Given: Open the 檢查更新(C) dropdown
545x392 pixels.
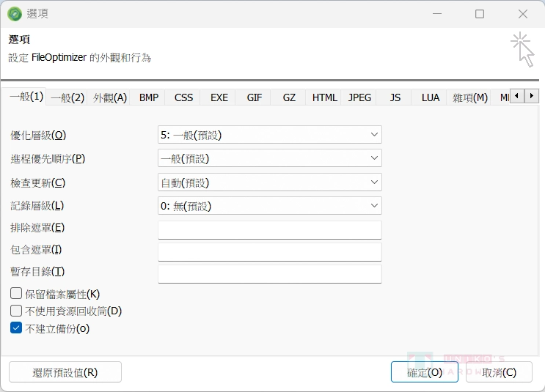Looking at the screenshot, I should tap(269, 182).
